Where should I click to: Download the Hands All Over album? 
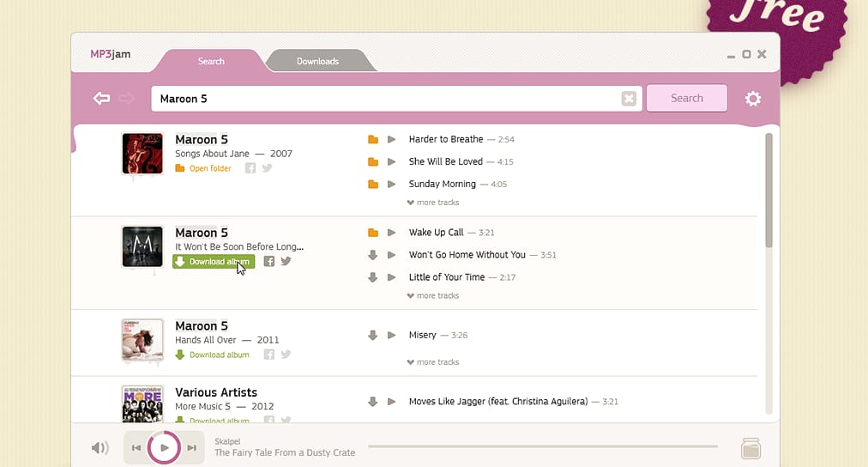click(213, 355)
